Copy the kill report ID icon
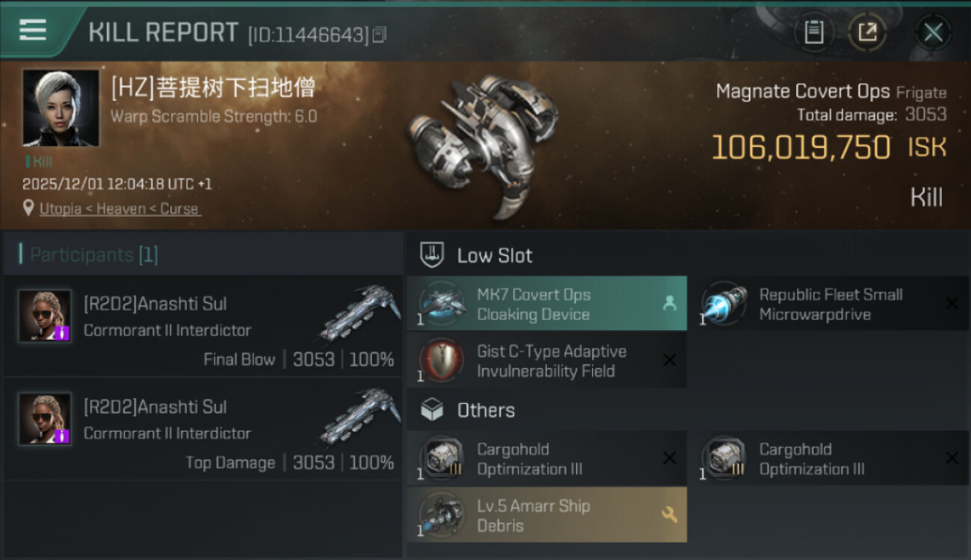971x560 pixels. tap(379, 34)
